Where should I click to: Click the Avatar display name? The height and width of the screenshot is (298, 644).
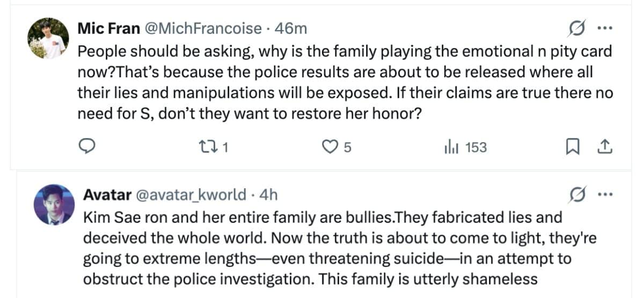point(106,195)
